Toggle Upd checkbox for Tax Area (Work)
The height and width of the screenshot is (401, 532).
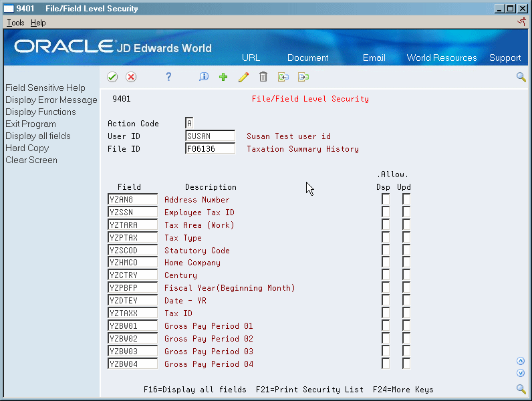click(406, 225)
